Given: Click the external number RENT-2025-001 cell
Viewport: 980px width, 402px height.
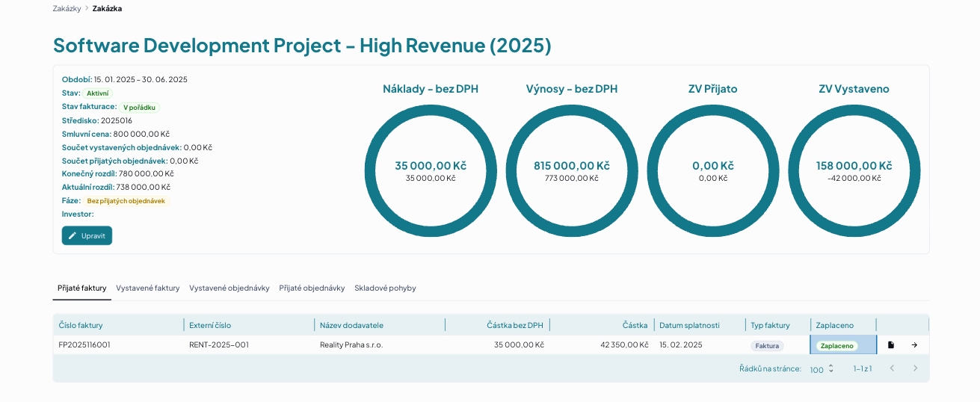Looking at the screenshot, I should 249,345.
